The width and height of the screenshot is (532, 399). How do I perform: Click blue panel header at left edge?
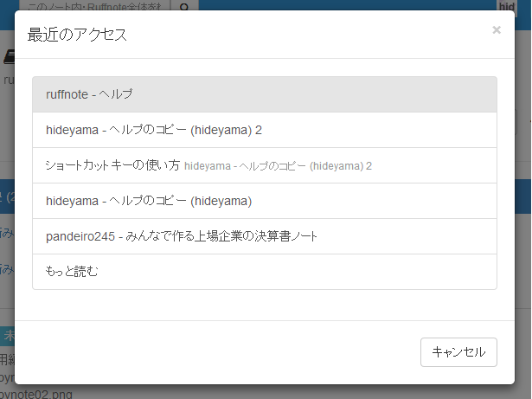pyautogui.click(x=6, y=197)
